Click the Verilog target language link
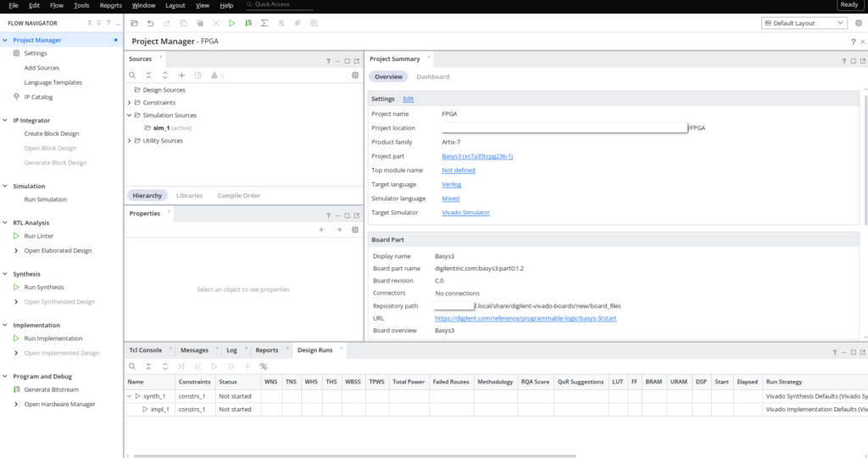 coord(451,184)
